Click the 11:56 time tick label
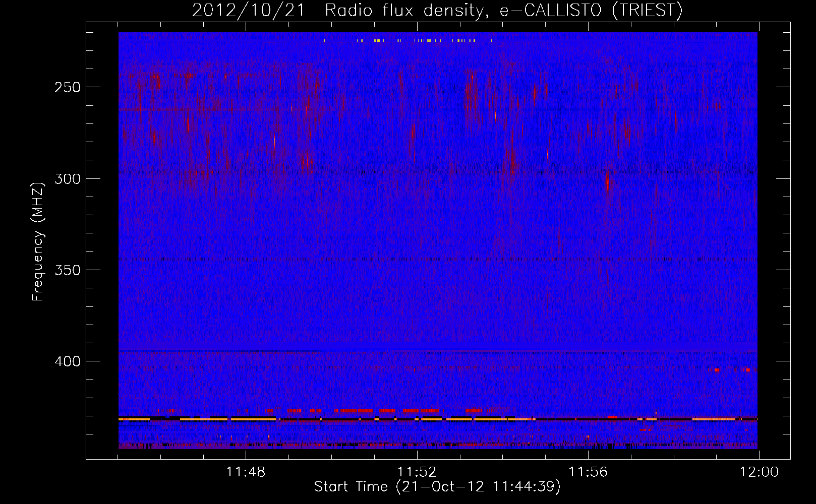Image resolution: width=816 pixels, height=504 pixels. (588, 472)
